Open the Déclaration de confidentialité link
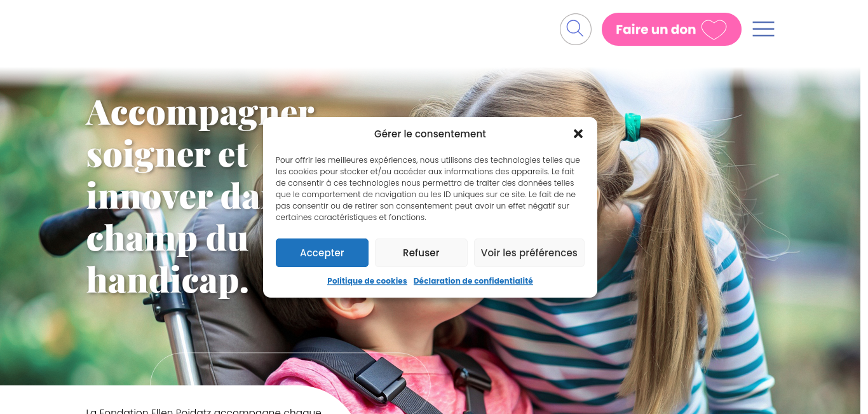Screen dimensions: 868x414 (473, 281)
